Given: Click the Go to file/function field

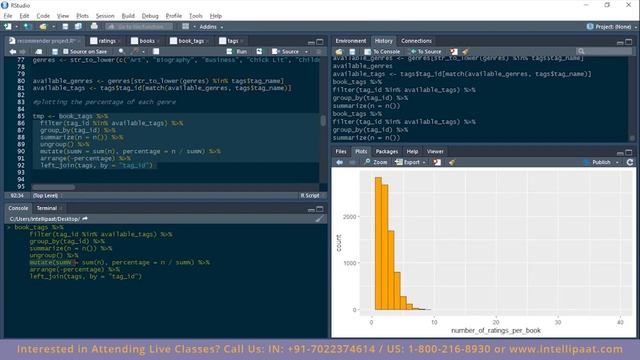Looking at the screenshot, I should coord(140,27).
